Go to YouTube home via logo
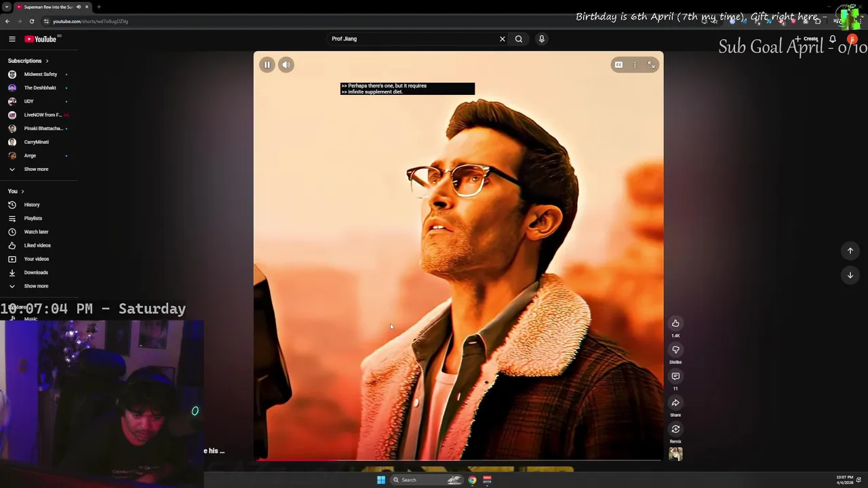Viewport: 868px width, 488px height. click(x=41, y=39)
